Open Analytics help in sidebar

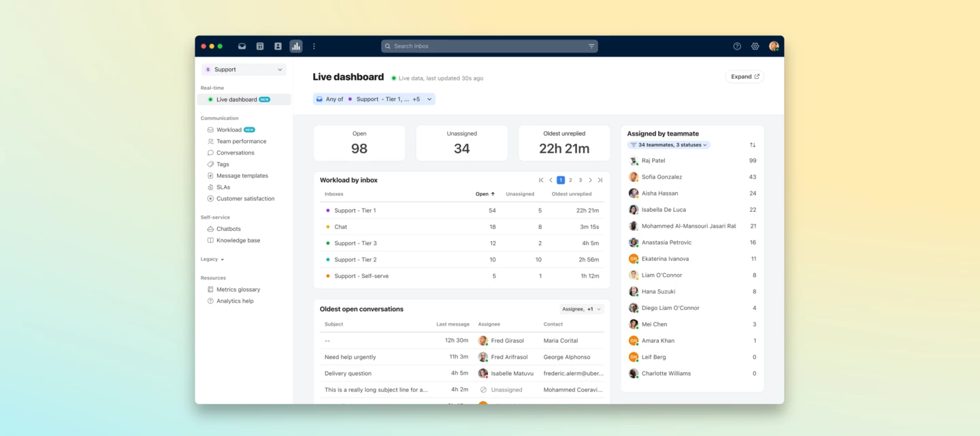(230, 301)
